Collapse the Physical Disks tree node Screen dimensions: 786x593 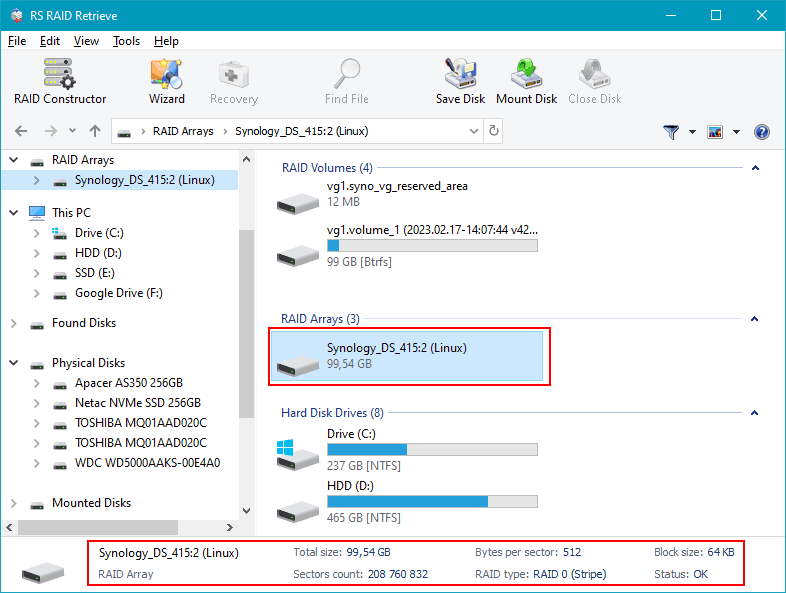tap(14, 363)
